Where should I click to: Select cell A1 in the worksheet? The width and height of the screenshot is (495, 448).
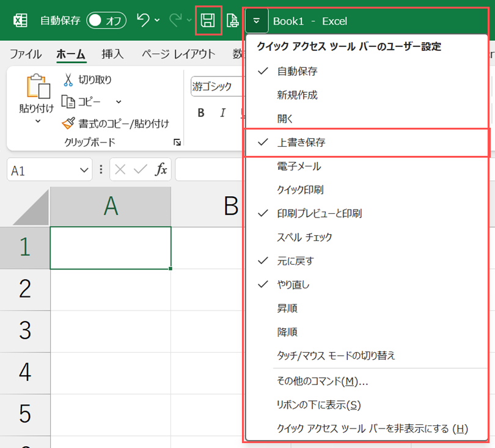[110, 248]
